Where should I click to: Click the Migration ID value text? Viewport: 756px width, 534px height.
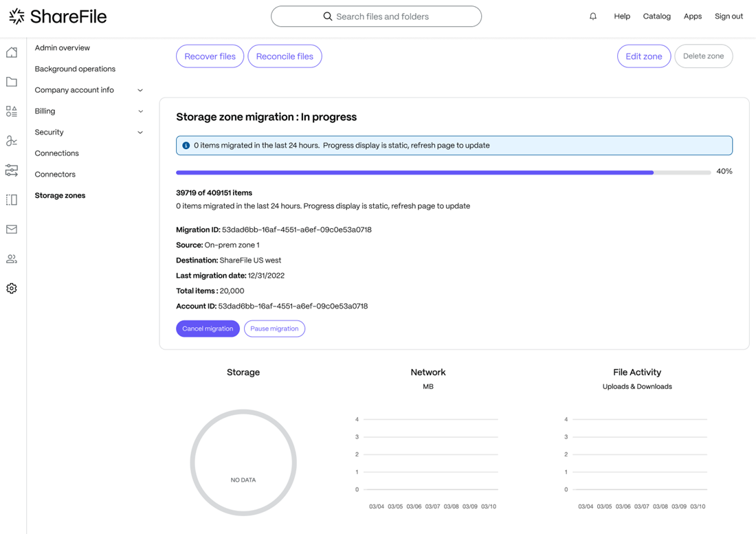[296, 230]
